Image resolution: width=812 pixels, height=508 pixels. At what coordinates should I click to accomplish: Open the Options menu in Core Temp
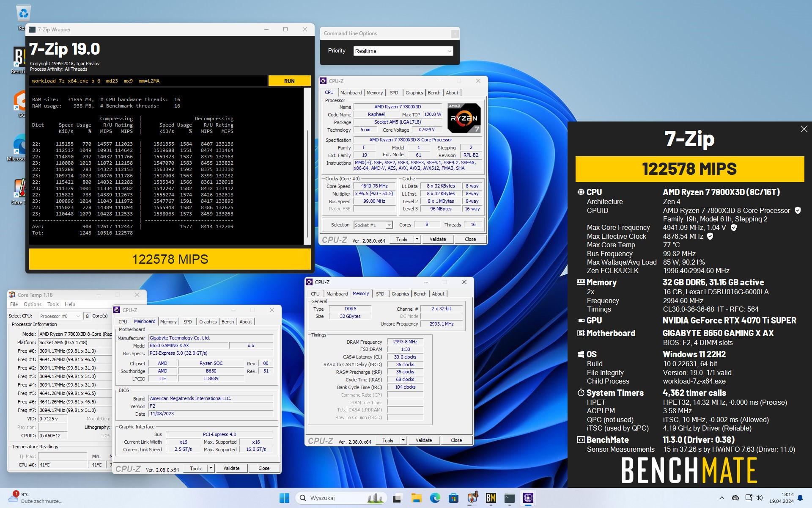point(33,304)
